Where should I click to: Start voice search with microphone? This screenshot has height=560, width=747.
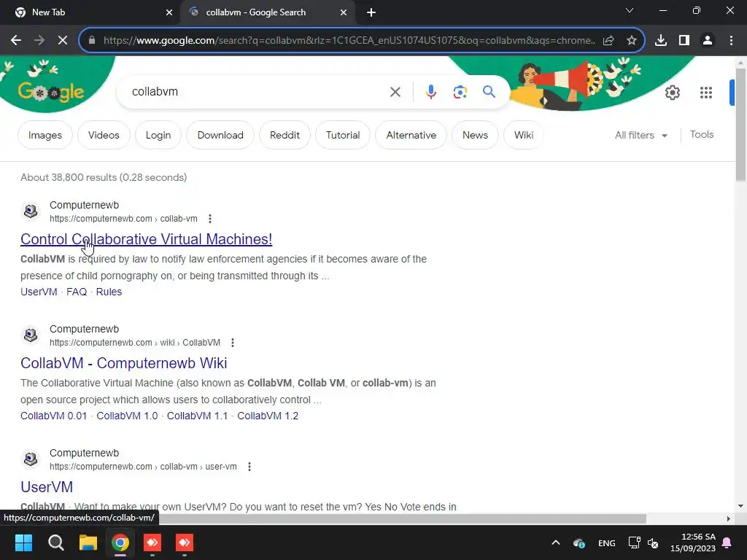[431, 91]
